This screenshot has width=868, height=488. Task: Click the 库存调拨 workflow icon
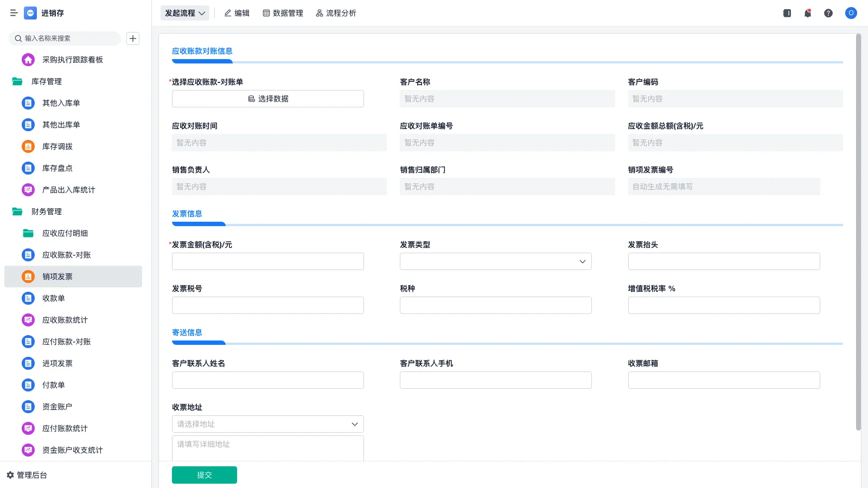click(28, 146)
